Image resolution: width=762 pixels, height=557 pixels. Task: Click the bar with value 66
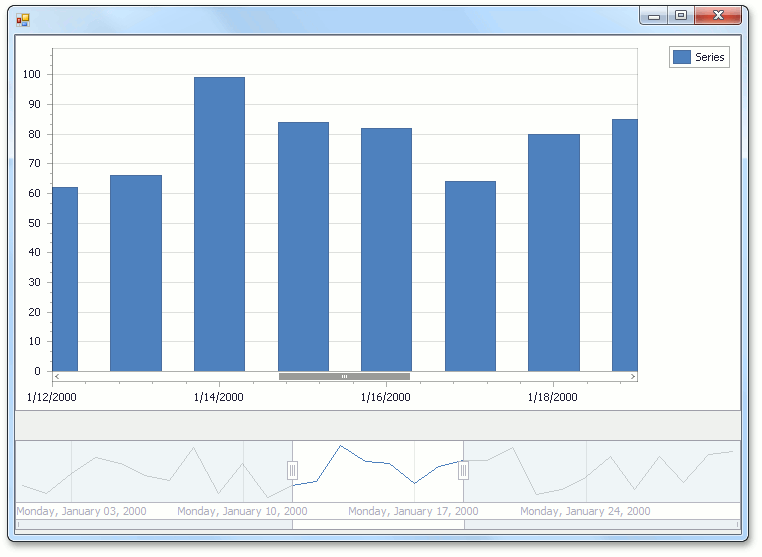tap(136, 273)
